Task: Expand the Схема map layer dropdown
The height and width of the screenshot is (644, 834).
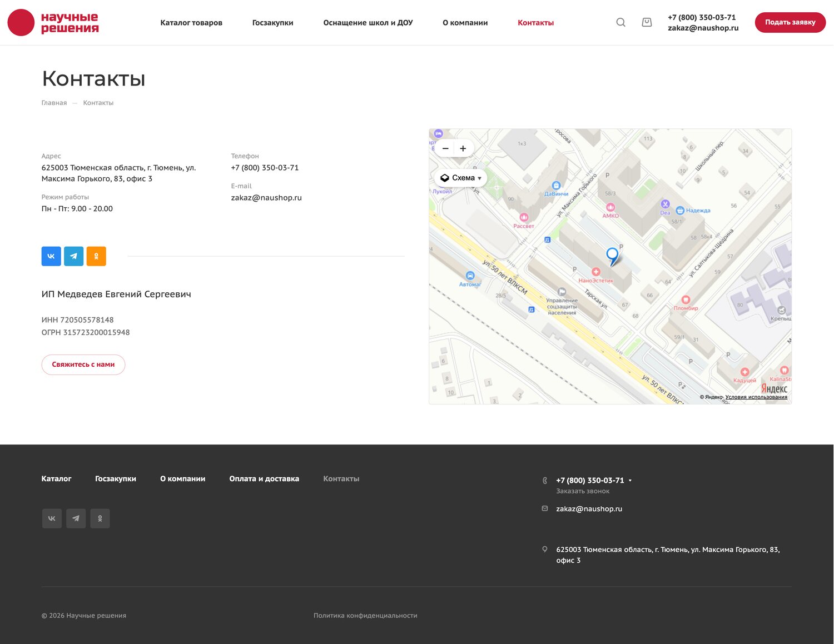Action: point(461,178)
